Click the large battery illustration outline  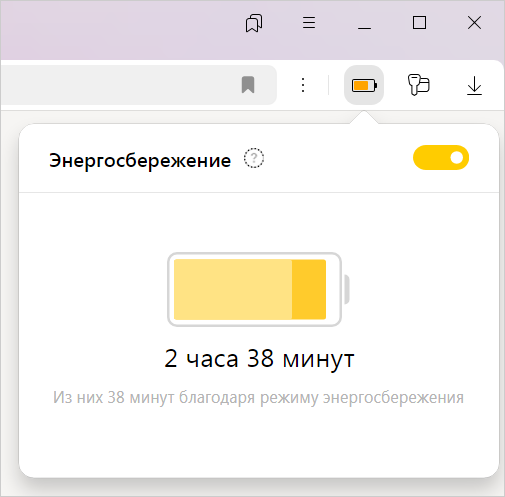click(x=258, y=289)
